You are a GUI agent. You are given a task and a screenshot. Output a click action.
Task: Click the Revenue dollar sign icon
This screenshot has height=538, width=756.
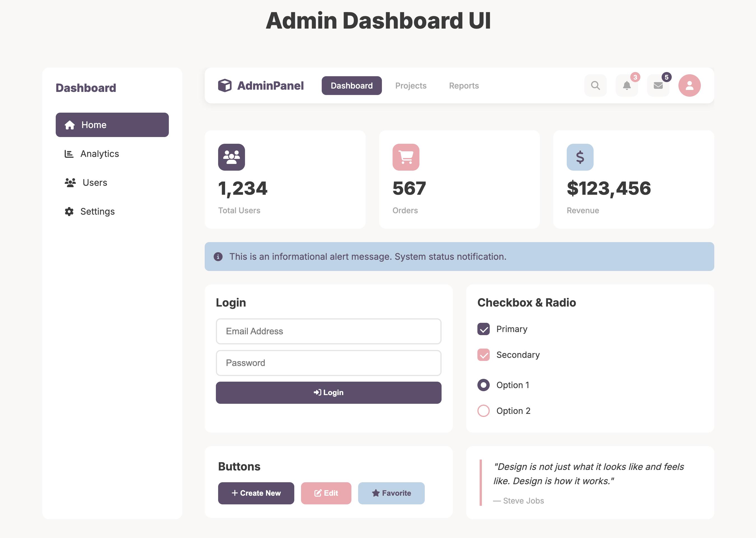coord(580,157)
